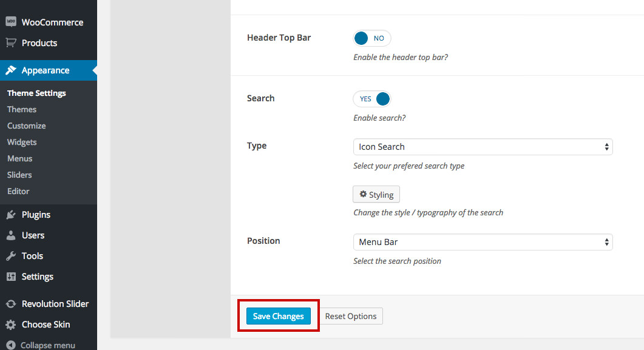Viewport: 644px width, 350px height.
Task: Open WooCommerce via its sidebar icon
Action: pos(11,22)
